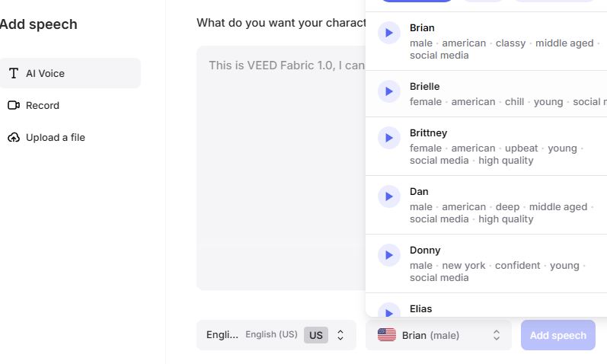Open the English (US) language dropdown
This screenshot has height=364, width=607.
pos(276,335)
